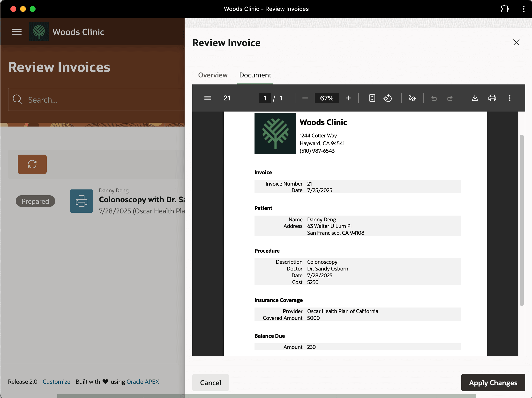Open the window three-dot menu in title bar
The image size is (532, 398).
[x=524, y=9]
